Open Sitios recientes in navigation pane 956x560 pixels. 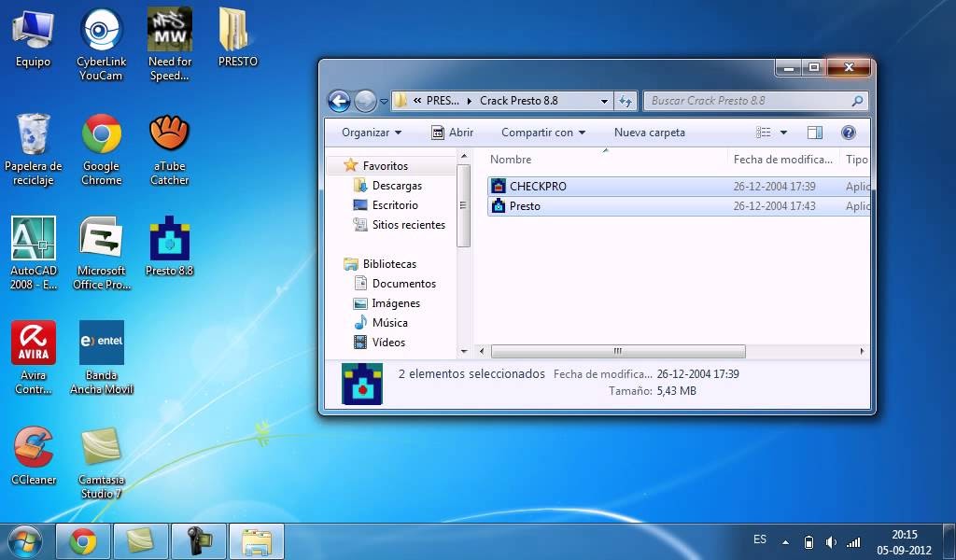coord(409,224)
